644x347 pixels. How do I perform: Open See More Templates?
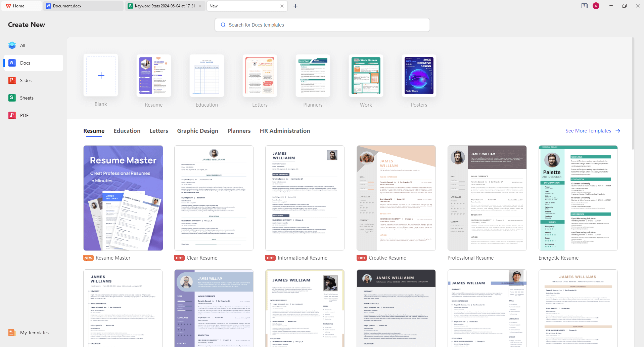point(588,131)
